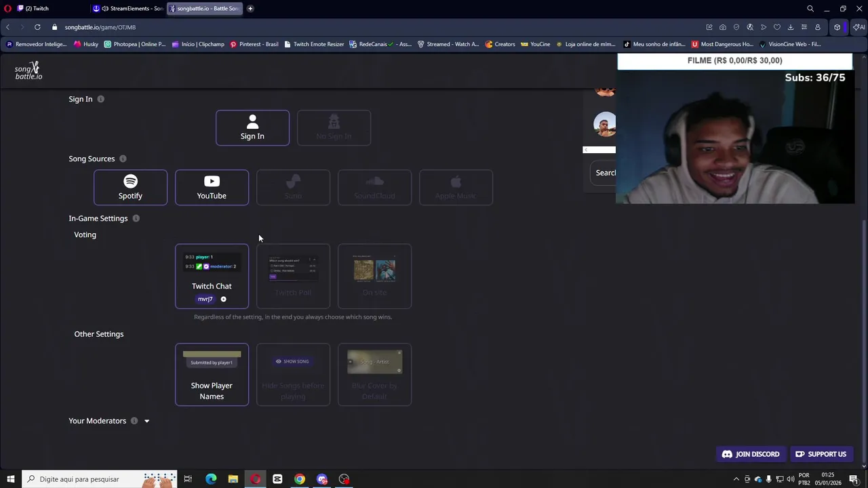Choose Twitch Poll voting mode
The image size is (868, 488).
293,276
